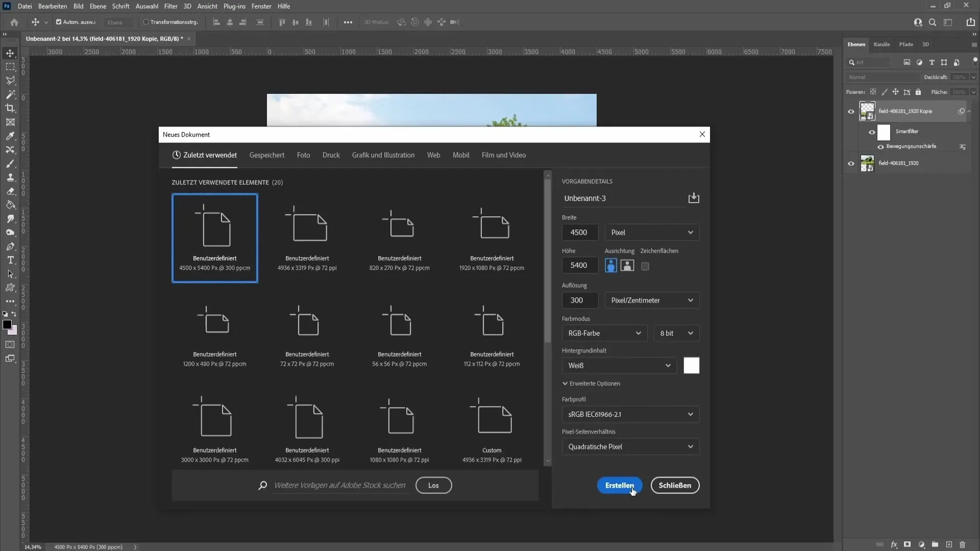Viewport: 980px width, 551px height.
Task: Click the Erstellen button
Action: coord(620,485)
